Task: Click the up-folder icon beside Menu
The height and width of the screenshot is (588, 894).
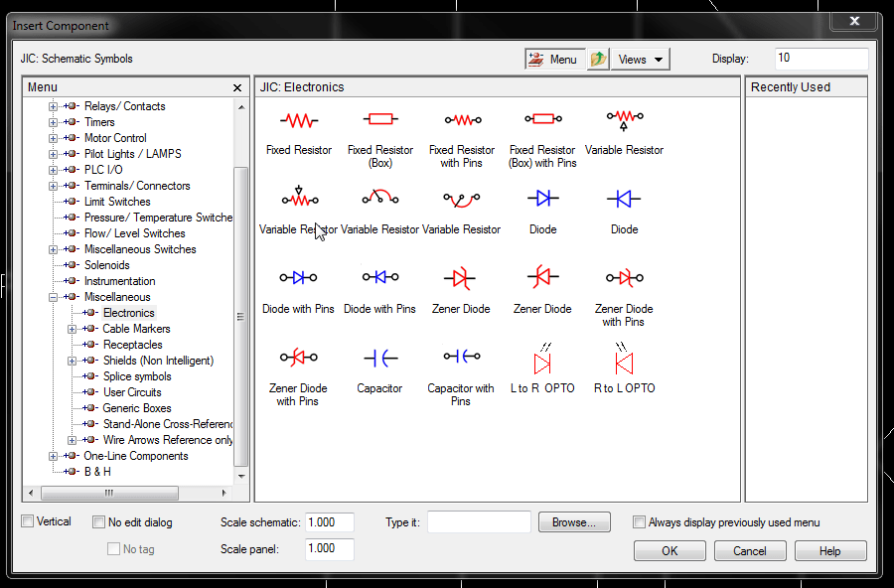Action: 598,60
